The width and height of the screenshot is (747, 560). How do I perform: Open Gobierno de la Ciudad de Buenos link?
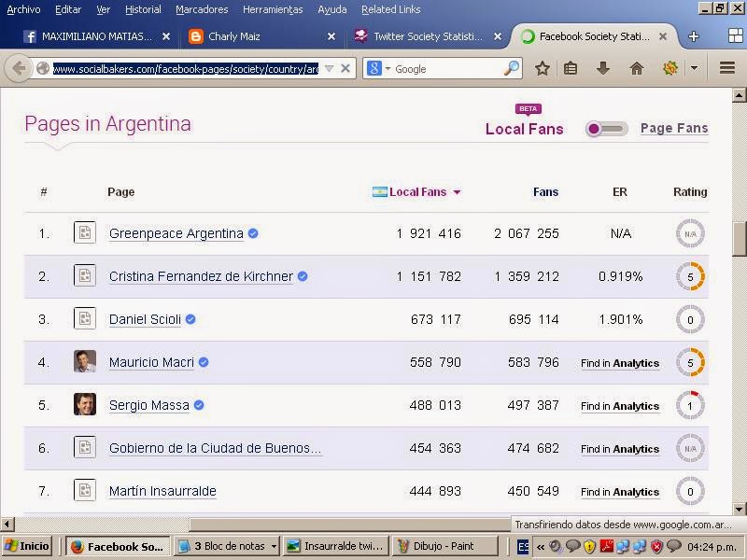(216, 448)
